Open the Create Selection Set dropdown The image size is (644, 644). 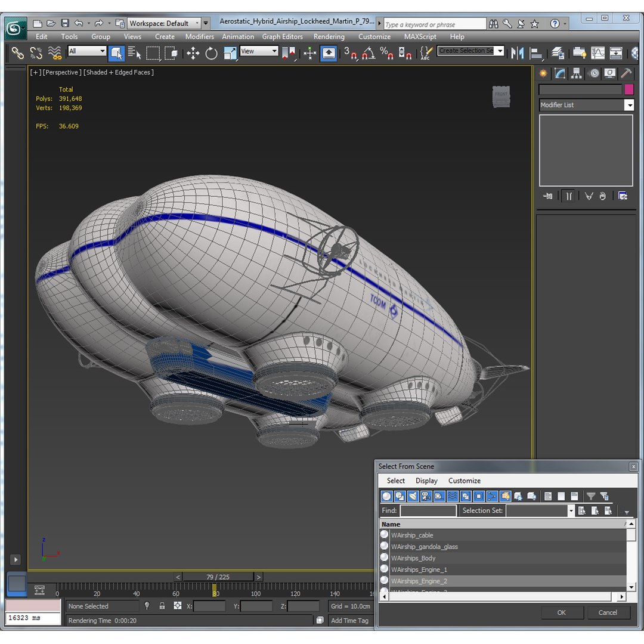click(x=470, y=51)
